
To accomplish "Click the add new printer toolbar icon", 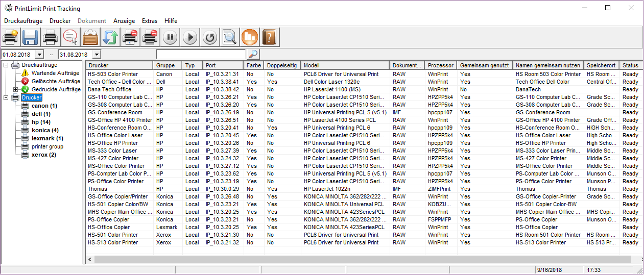I will [x=11, y=37].
